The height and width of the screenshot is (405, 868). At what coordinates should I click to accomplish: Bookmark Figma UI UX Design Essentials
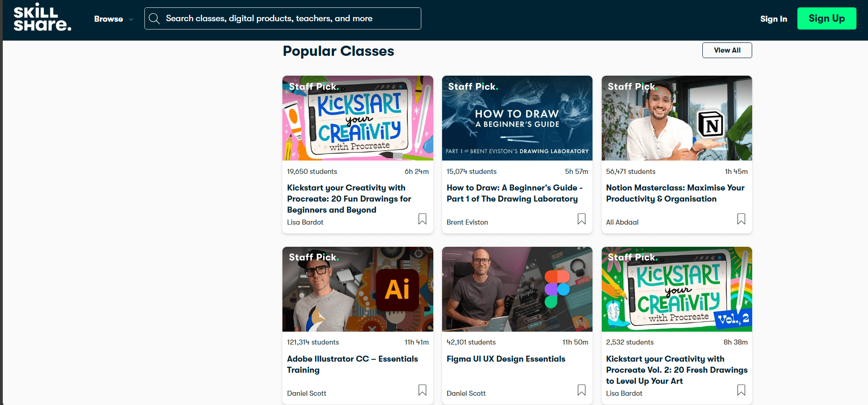tap(581, 390)
